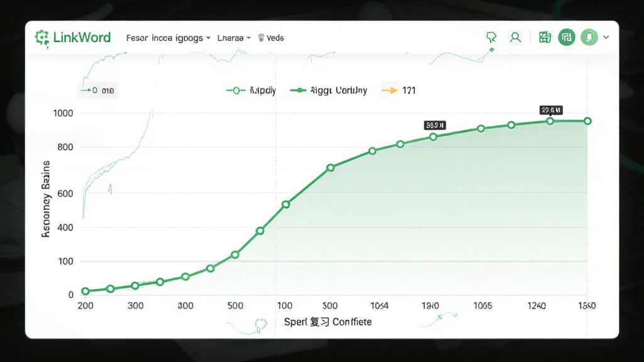Click the x-axis label 200
Image resolution: width=644 pixels, height=362 pixels.
[x=86, y=306]
